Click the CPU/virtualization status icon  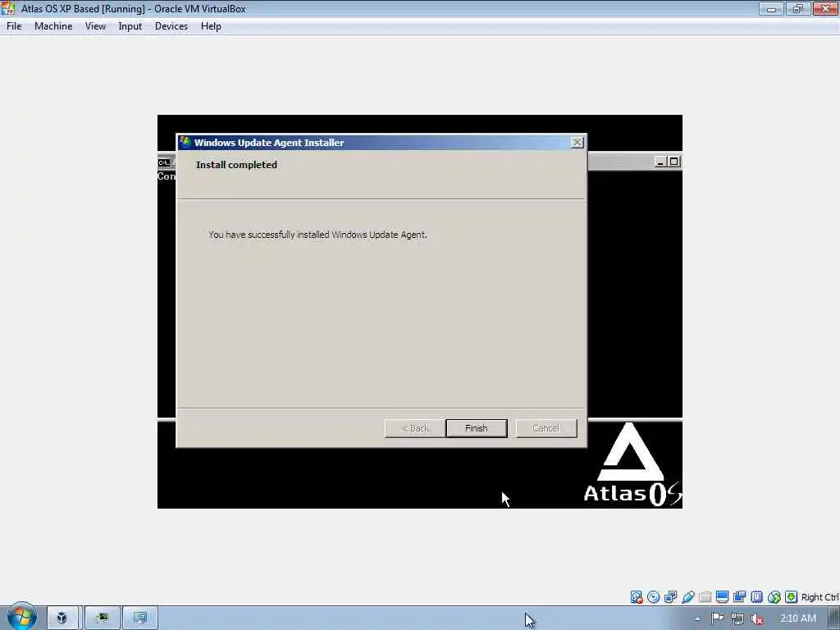[x=757, y=597]
